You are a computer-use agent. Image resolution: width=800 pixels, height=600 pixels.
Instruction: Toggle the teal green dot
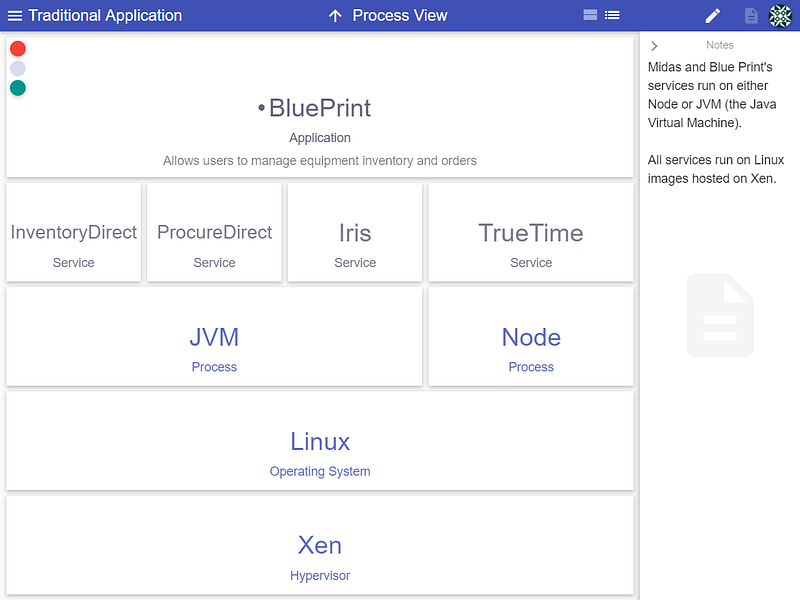[x=18, y=88]
